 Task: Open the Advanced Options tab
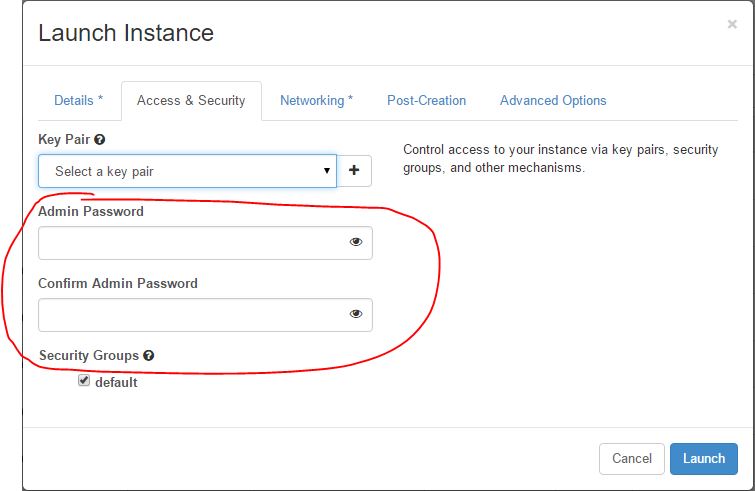553,100
